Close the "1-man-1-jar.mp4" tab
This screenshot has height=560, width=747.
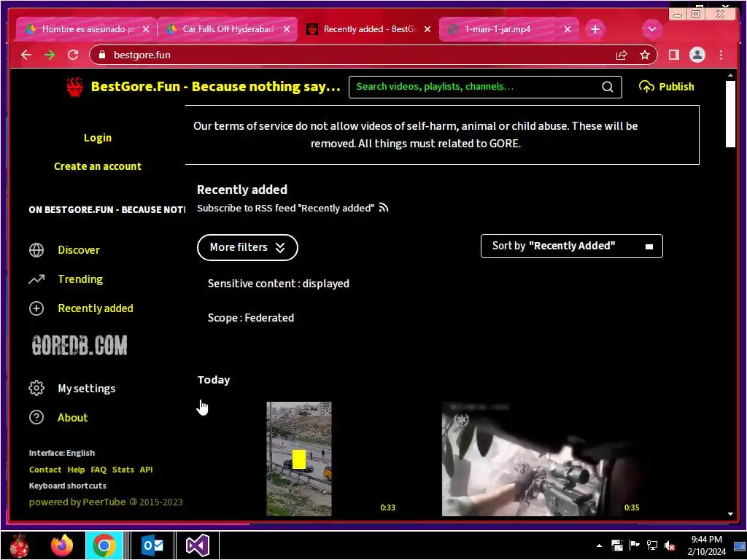coord(568,29)
